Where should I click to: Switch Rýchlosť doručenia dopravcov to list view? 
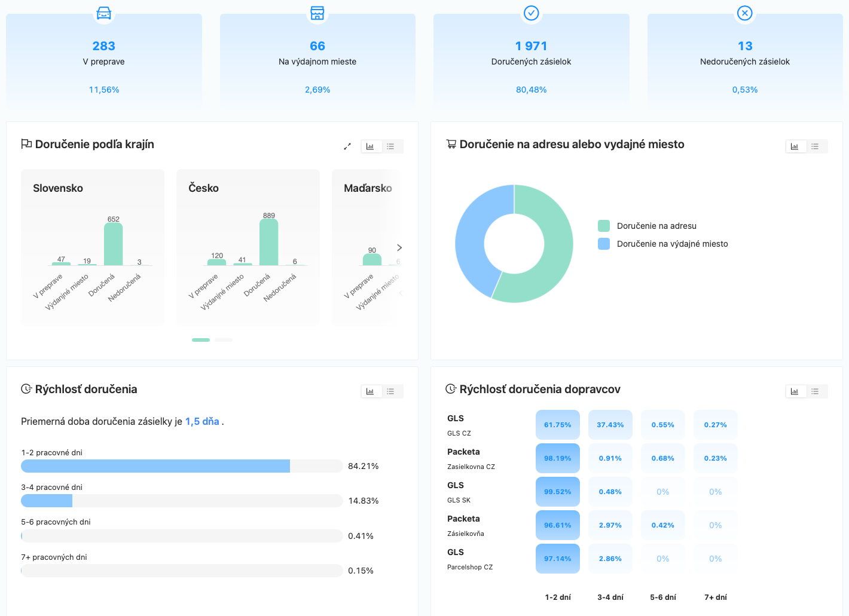(815, 391)
